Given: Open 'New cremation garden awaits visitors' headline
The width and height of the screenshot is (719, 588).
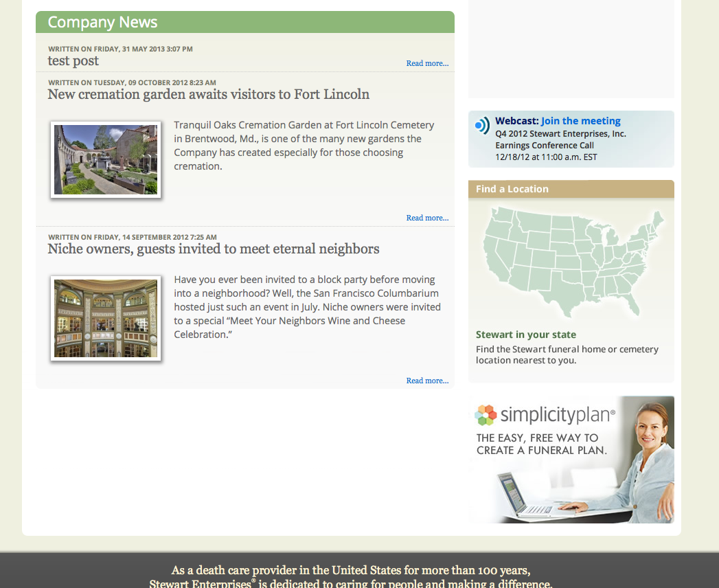Looking at the screenshot, I should (x=208, y=94).
